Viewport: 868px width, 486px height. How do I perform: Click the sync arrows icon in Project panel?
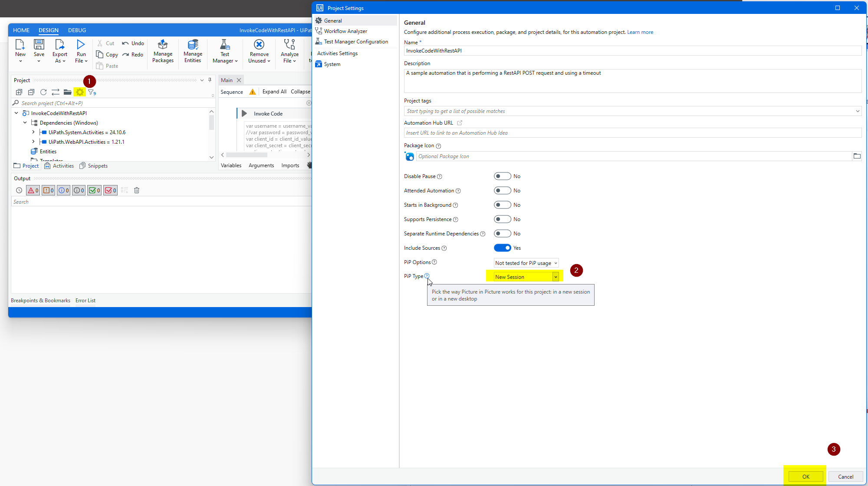point(56,92)
